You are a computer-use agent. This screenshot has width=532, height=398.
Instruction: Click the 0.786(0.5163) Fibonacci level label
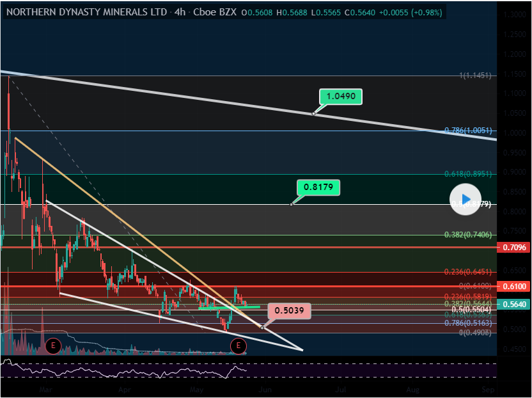click(468, 323)
